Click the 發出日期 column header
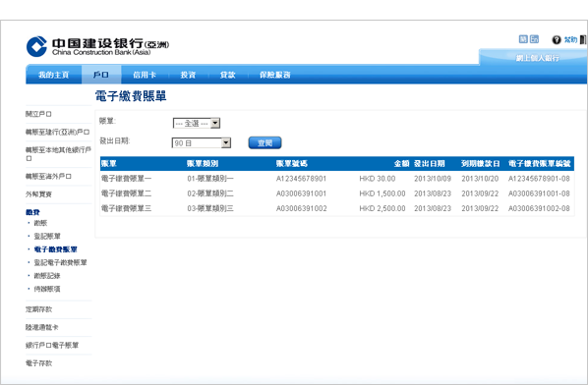The height and width of the screenshot is (385, 588). point(430,164)
